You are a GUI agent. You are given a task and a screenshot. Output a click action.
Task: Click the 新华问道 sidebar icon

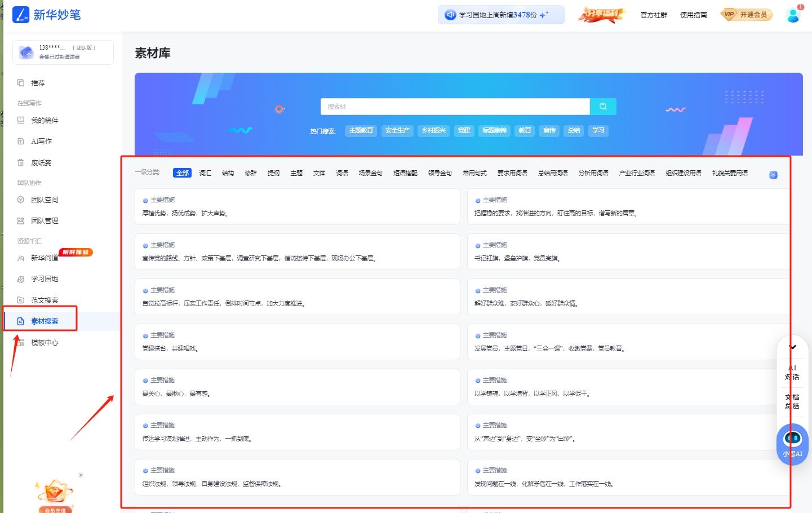(x=21, y=258)
